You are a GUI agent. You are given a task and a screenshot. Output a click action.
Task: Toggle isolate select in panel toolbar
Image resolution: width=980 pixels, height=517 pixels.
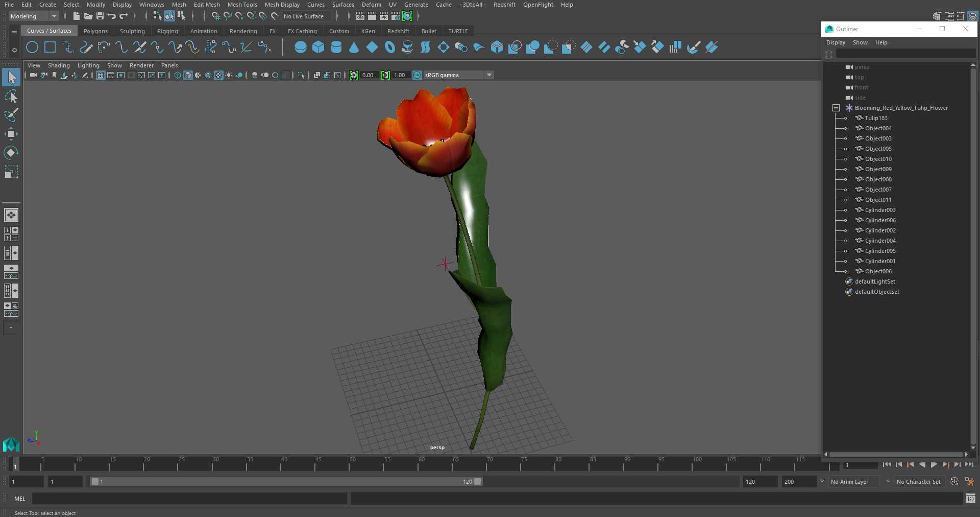pos(301,75)
